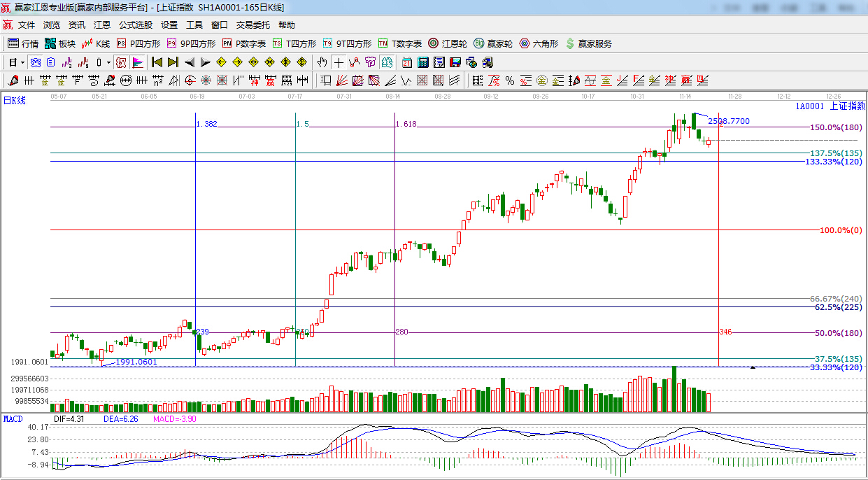Select the crosshair cursor tool
The width and height of the screenshot is (868, 480).
[339, 62]
